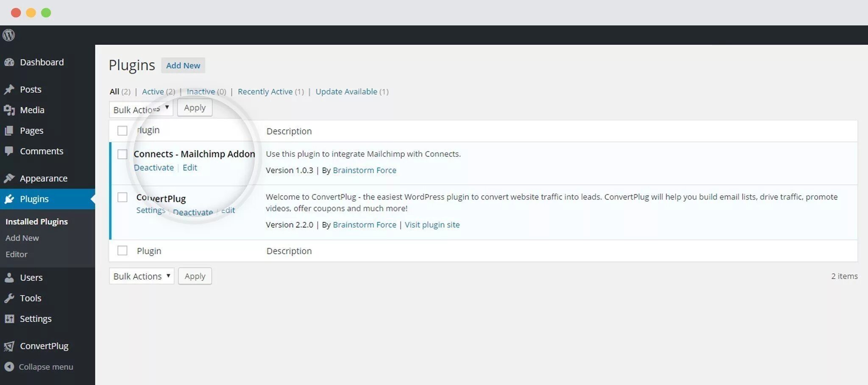
Task: Show Recently Active plugins filter
Action: (x=265, y=91)
